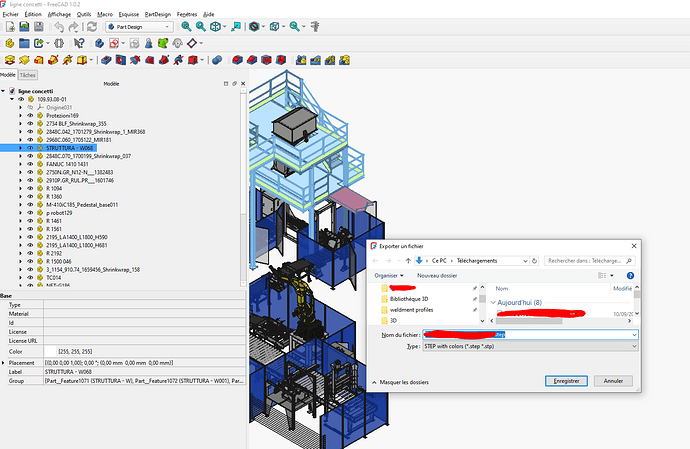Image resolution: width=690 pixels, height=449 pixels.
Task: Click the draw style no-entry icon
Action: tap(254, 27)
